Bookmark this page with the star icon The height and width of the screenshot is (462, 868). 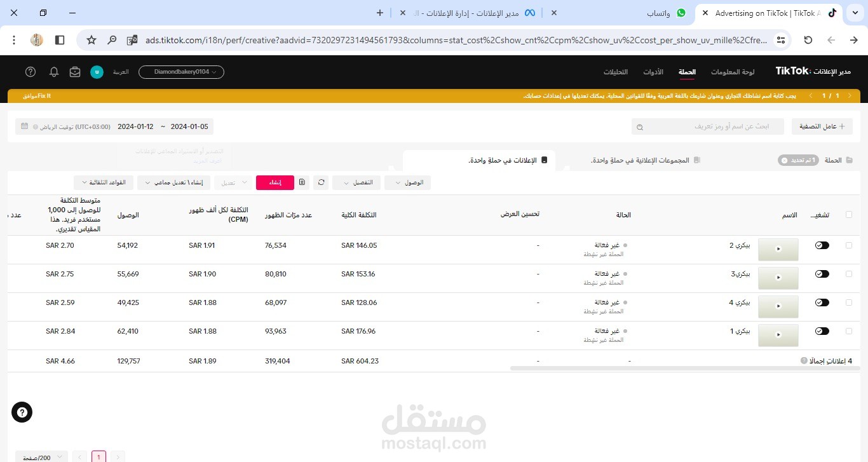[x=92, y=40]
